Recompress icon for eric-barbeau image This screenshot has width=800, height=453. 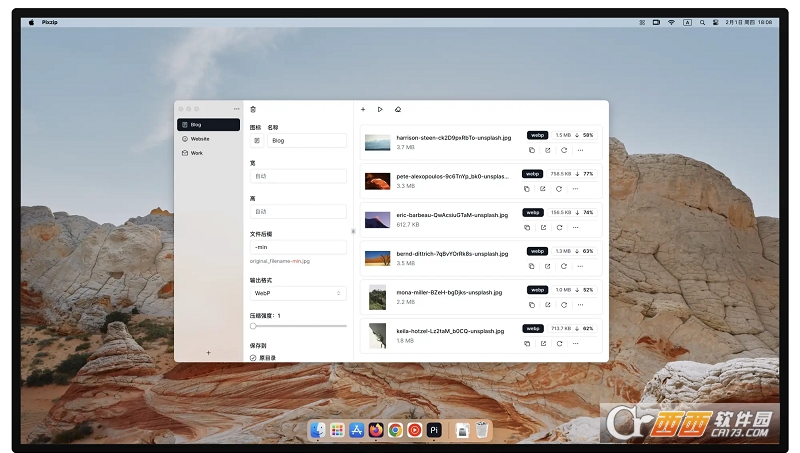[x=559, y=228]
